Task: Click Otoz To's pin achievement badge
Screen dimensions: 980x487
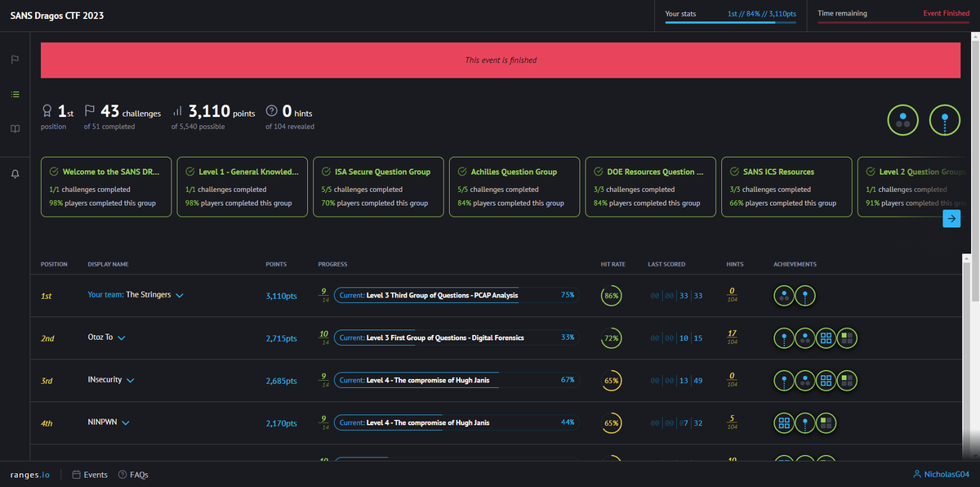Action: click(x=784, y=337)
